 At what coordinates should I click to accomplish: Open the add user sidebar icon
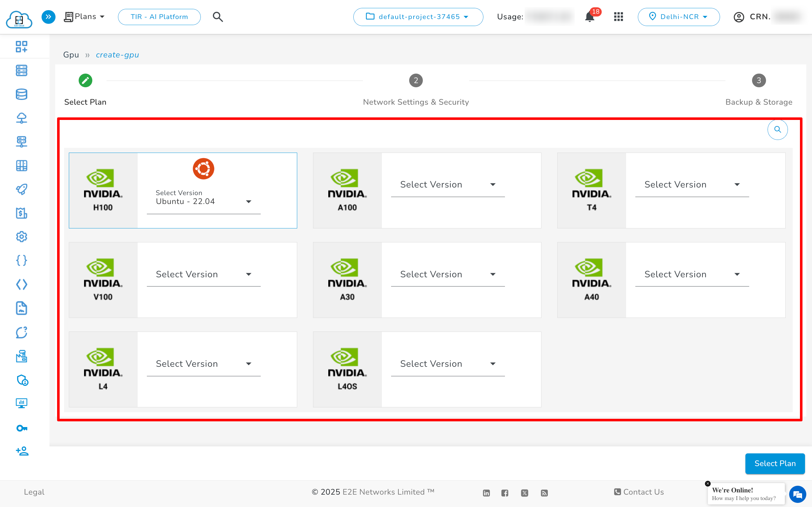pos(22,451)
